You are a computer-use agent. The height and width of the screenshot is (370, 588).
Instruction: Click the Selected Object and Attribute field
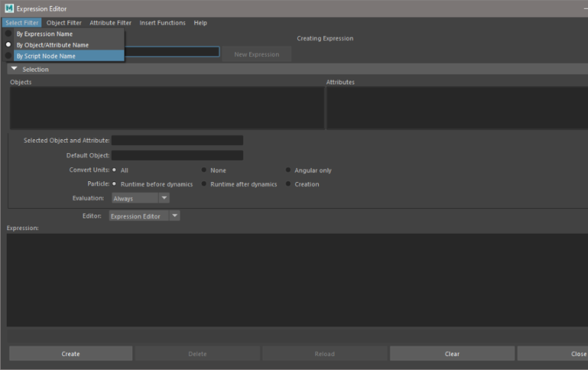point(178,141)
